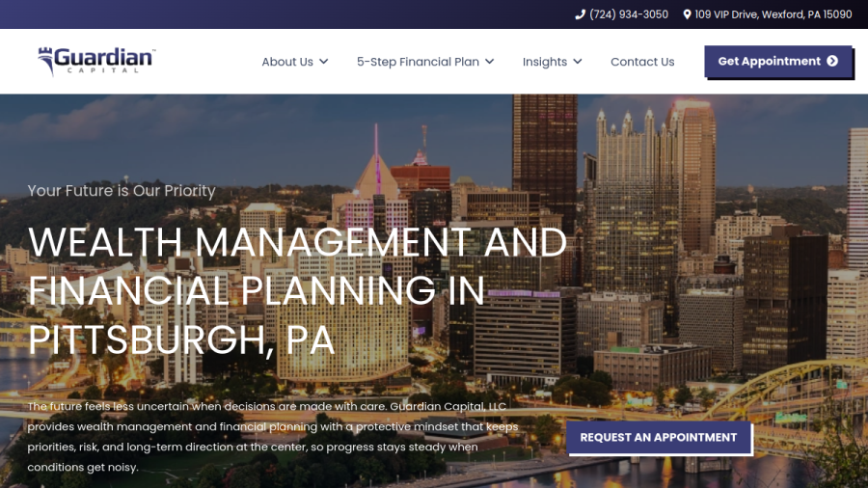868x488 pixels.
Task: Click the Request an Appointment button
Action: click(658, 437)
